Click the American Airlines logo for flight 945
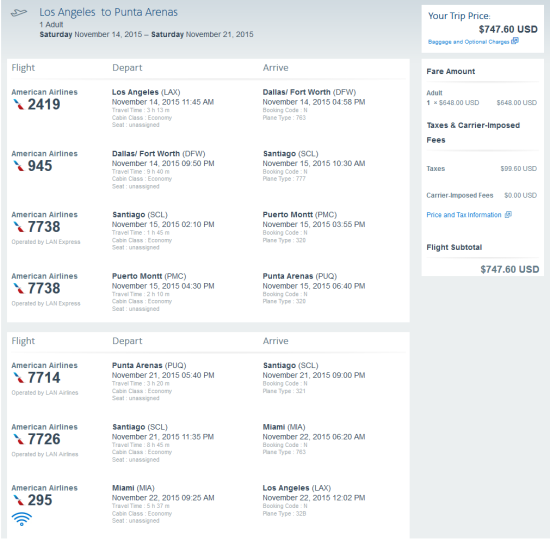This screenshot has width=550, height=539. tap(19, 166)
